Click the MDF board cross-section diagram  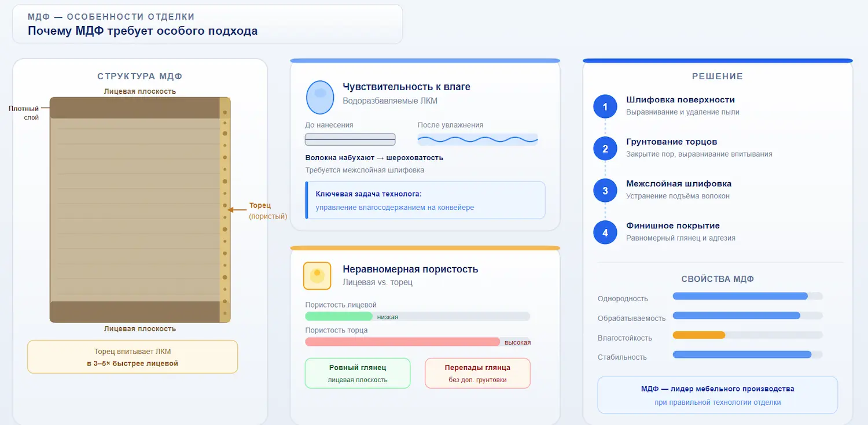coord(140,209)
